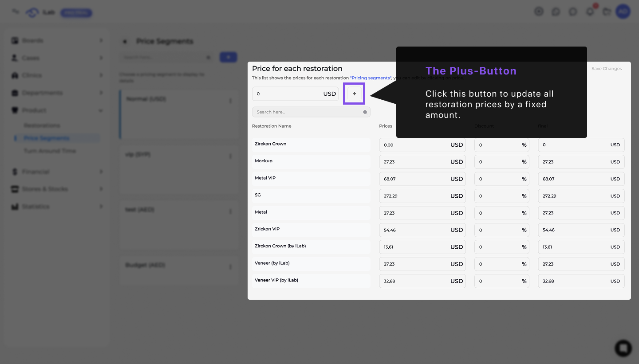The width and height of the screenshot is (639, 364).
Task: Click the plus button beside the amount field
Action: pyautogui.click(x=354, y=94)
